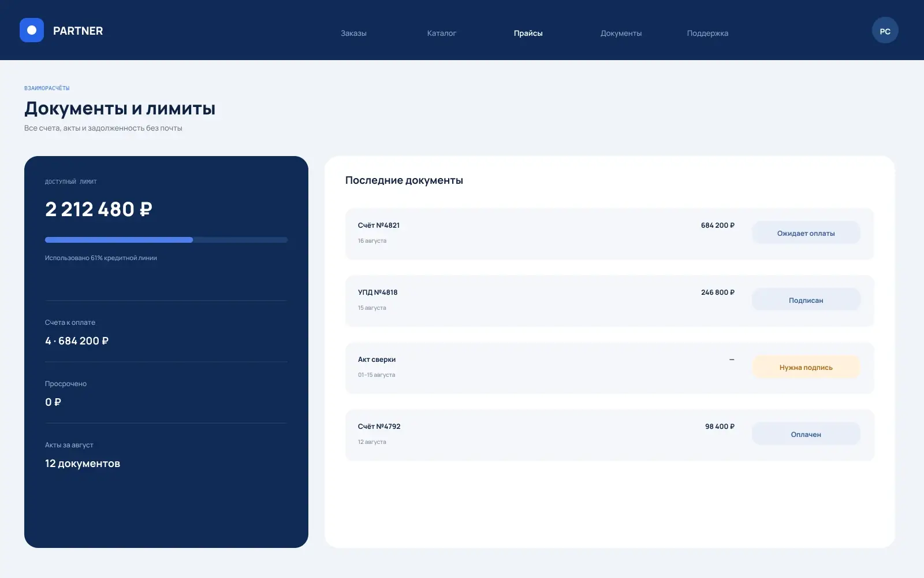Click the Акты за август label

point(69,445)
